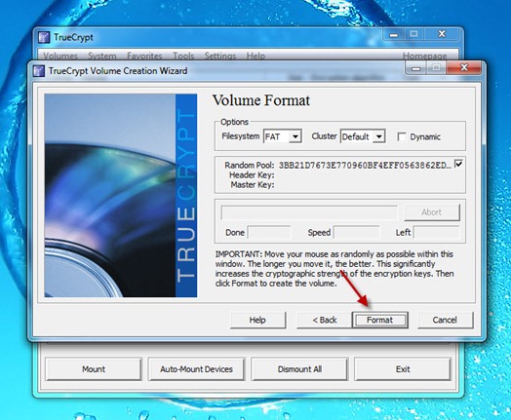Enable the Dynamic volume checkbox

(402, 136)
